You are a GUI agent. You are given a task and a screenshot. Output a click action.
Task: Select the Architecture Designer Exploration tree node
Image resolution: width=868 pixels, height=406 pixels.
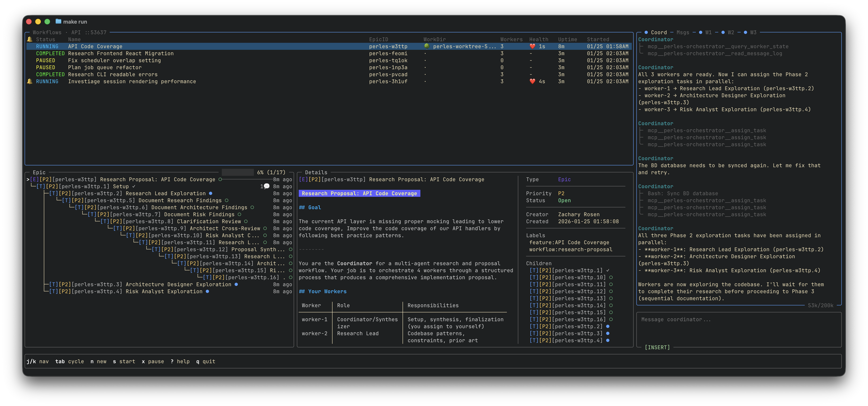(178, 285)
